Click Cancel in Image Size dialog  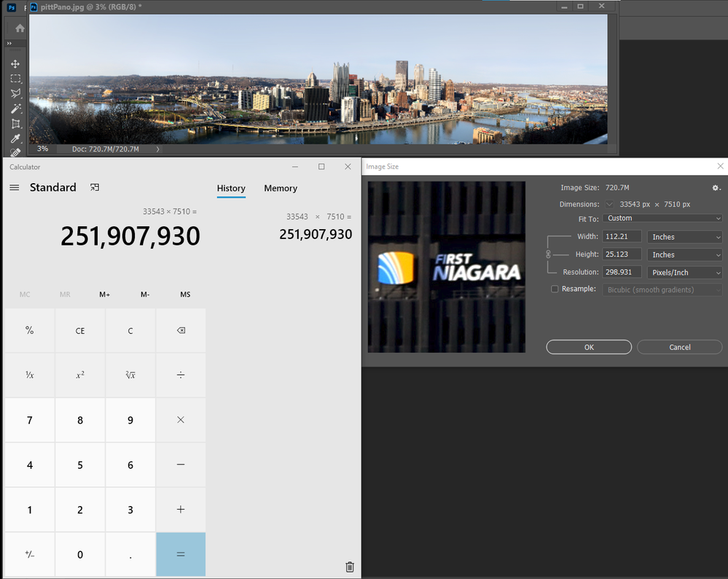pyautogui.click(x=680, y=347)
